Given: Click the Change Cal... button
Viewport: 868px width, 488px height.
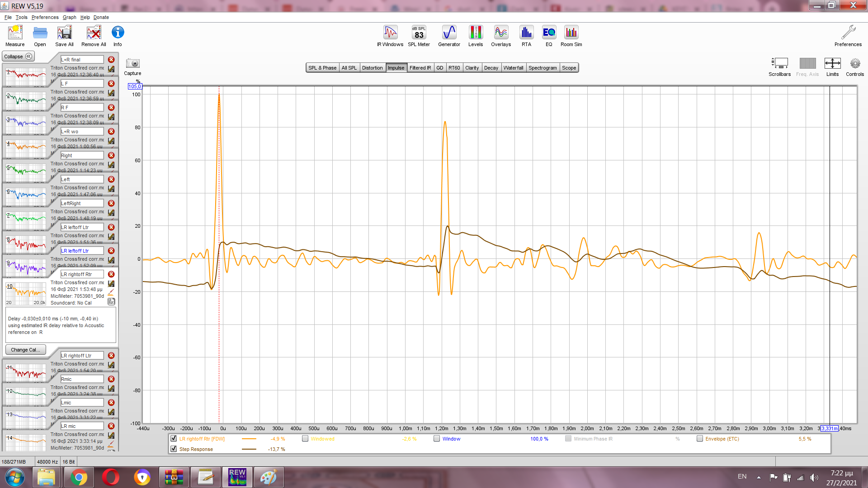Looking at the screenshot, I should click(25, 350).
